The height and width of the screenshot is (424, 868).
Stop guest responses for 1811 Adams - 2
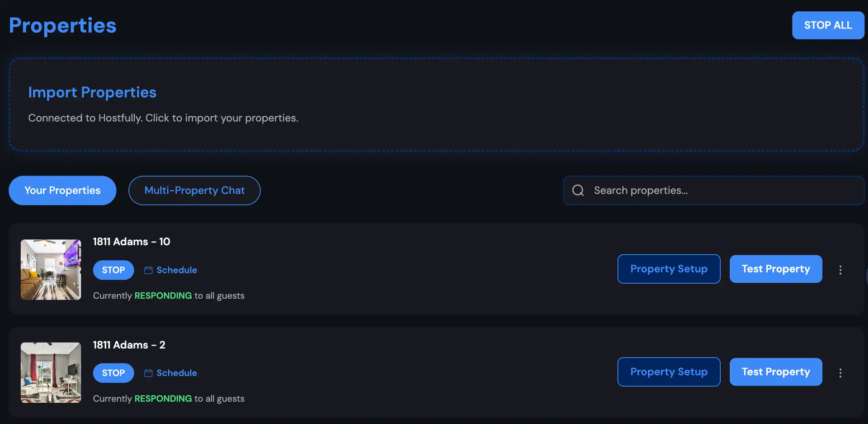113,372
